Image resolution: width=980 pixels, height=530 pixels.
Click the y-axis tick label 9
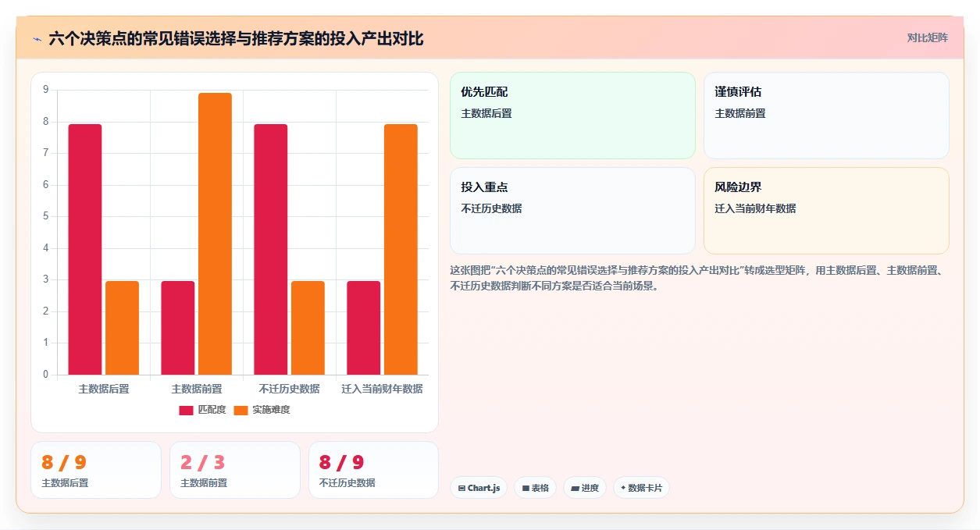[45, 90]
